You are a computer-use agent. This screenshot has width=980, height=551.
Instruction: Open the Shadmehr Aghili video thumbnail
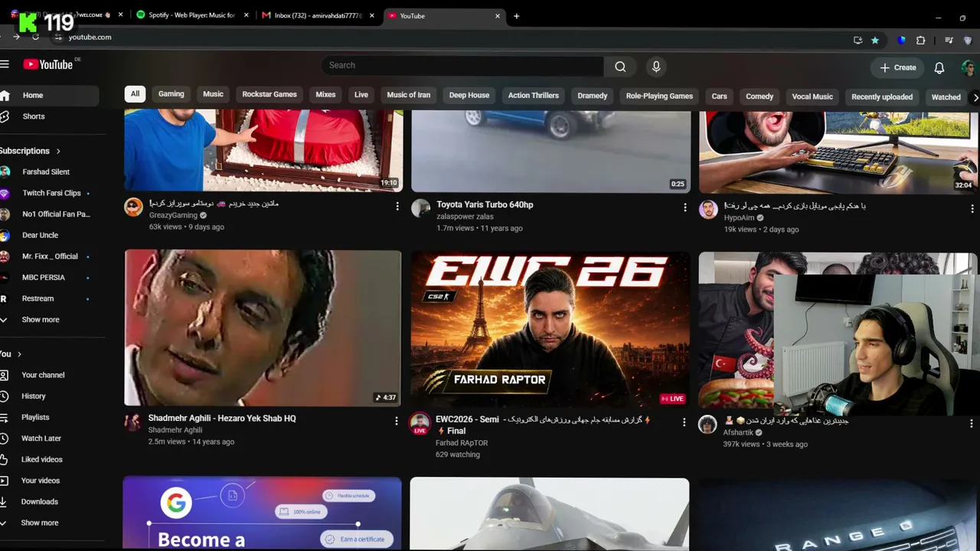tap(263, 328)
